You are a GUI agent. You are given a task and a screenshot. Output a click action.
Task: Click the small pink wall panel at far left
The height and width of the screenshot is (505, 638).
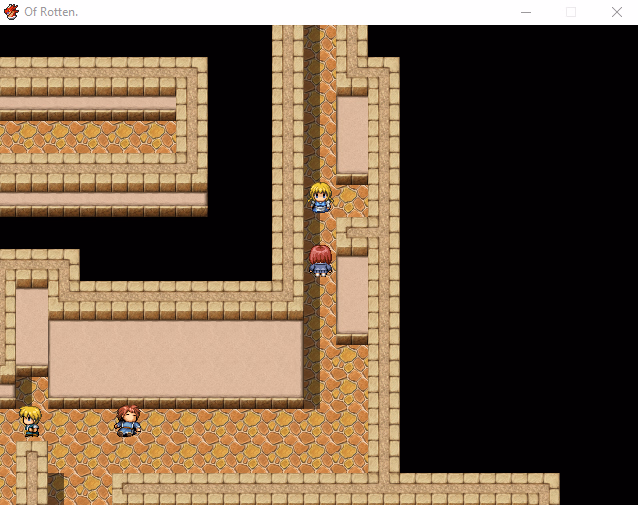click(32, 327)
